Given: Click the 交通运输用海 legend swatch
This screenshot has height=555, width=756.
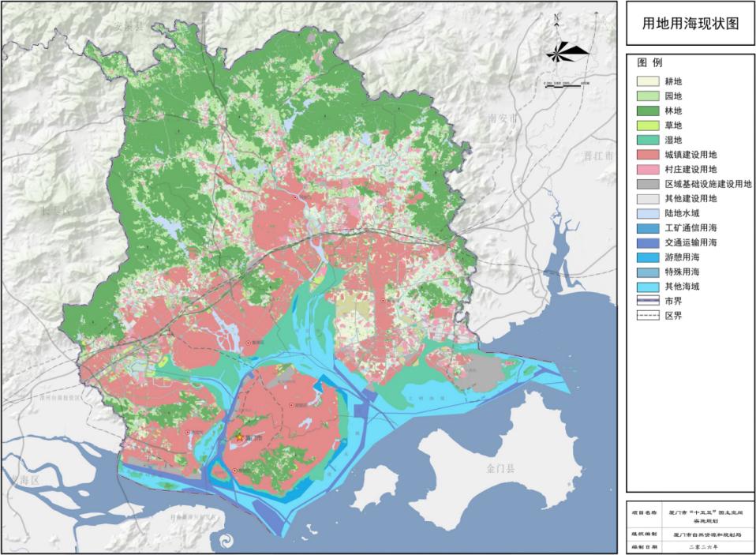Looking at the screenshot, I should (x=648, y=242).
